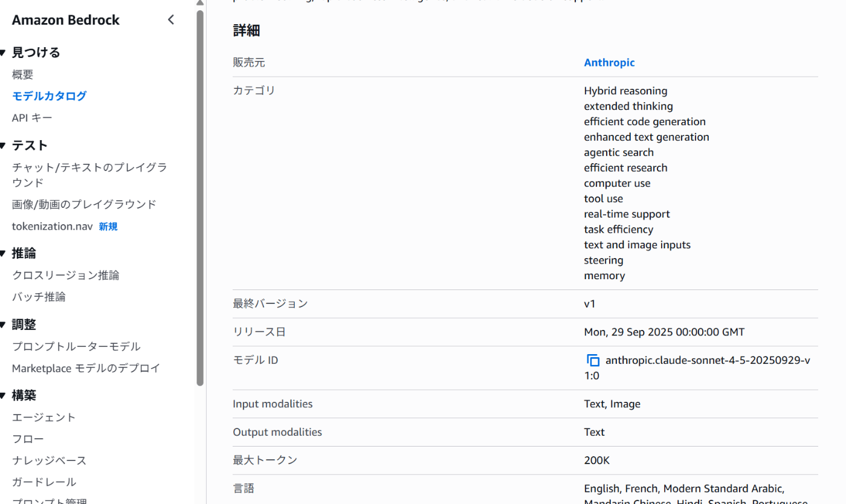
Task: Click the 詳細 heading
Action: tap(247, 31)
